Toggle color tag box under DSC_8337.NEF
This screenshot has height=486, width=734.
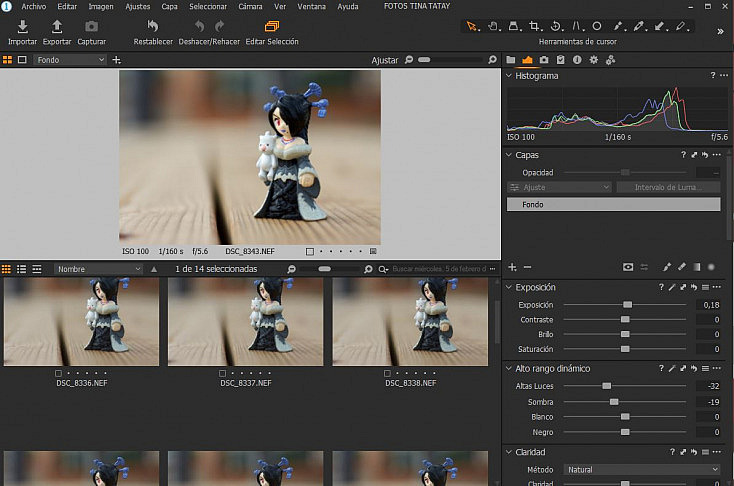pos(222,373)
